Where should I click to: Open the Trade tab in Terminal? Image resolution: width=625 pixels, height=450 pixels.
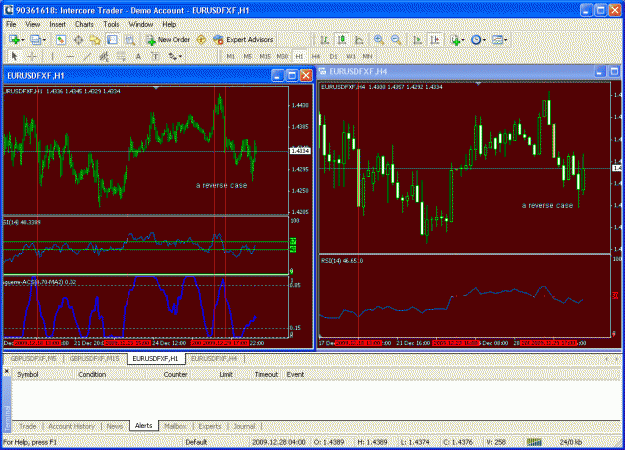28,426
